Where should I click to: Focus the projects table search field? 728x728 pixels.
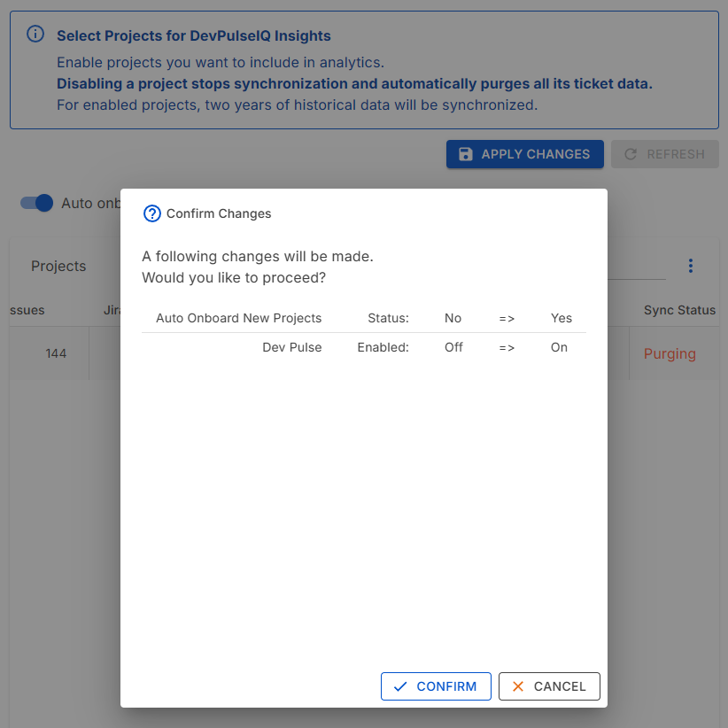636,267
